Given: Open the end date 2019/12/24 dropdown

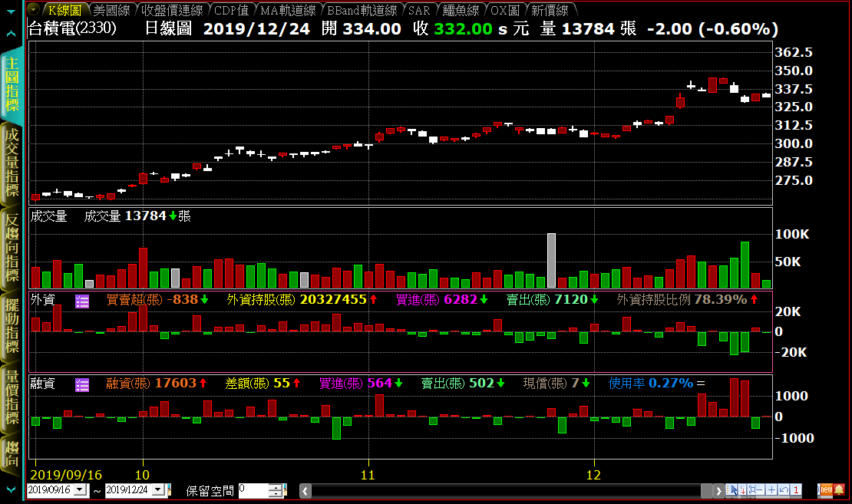Looking at the screenshot, I should click(159, 490).
